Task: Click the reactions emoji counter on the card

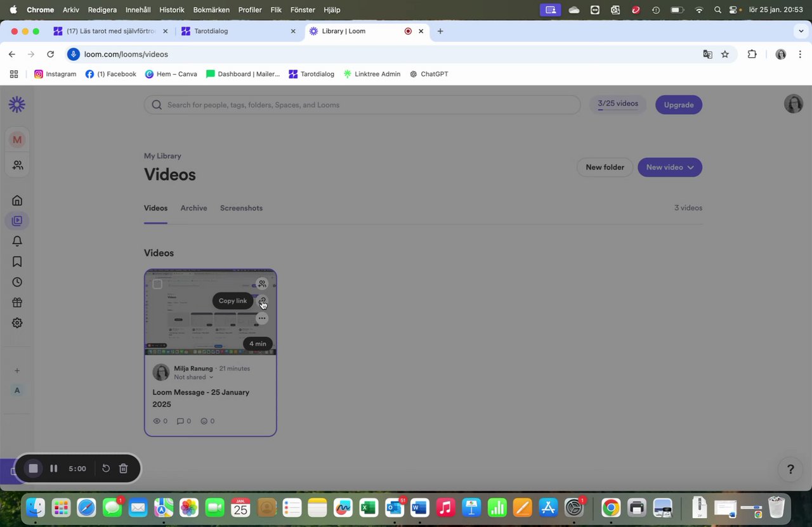Action: 207,421
